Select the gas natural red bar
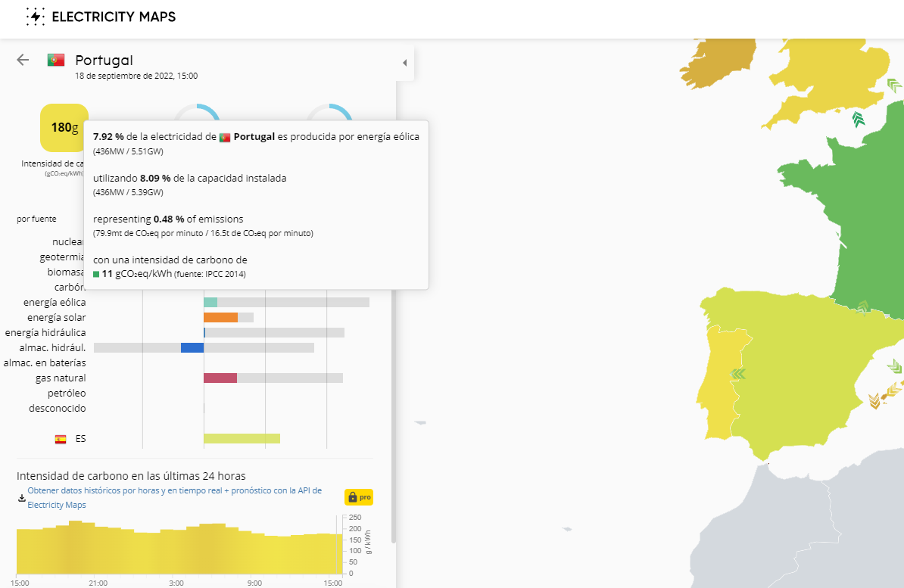This screenshot has width=904, height=588. coord(220,378)
